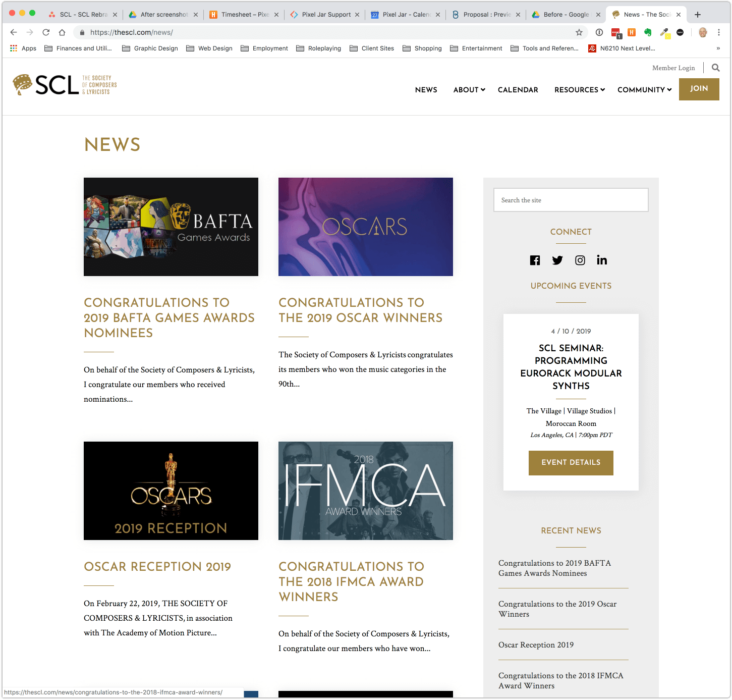
Task: Open the Web Design bookmark folder
Action: pos(209,48)
